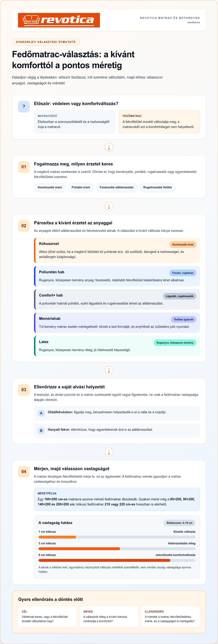Screen dimensions: 218x644
Task: Click the step 03 number badge
Action: (24, 390)
